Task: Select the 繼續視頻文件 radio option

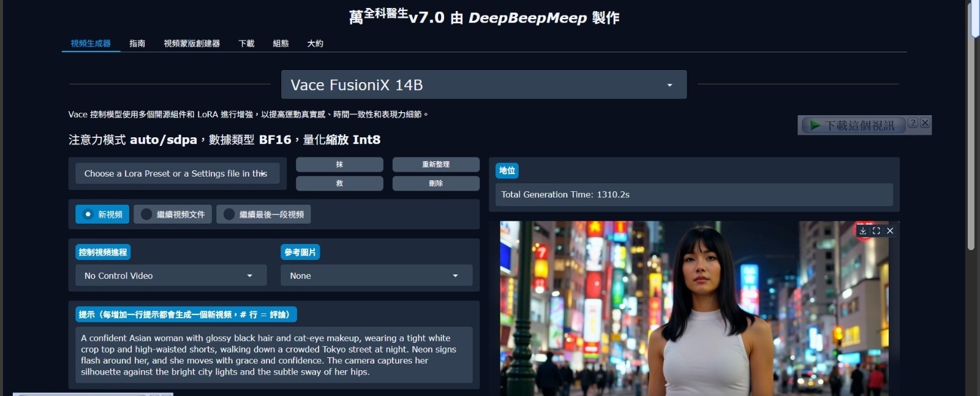Action: 173,215
